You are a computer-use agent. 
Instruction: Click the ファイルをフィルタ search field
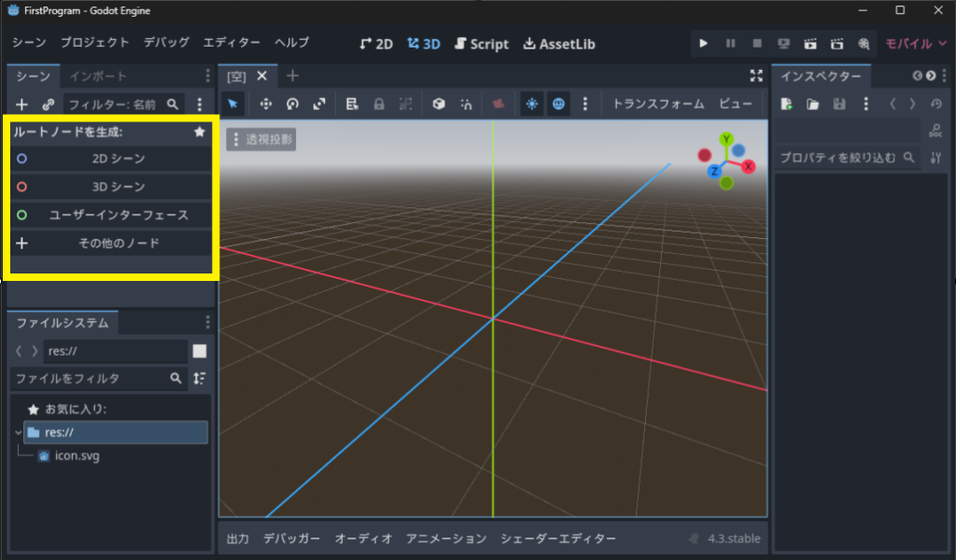point(97,378)
